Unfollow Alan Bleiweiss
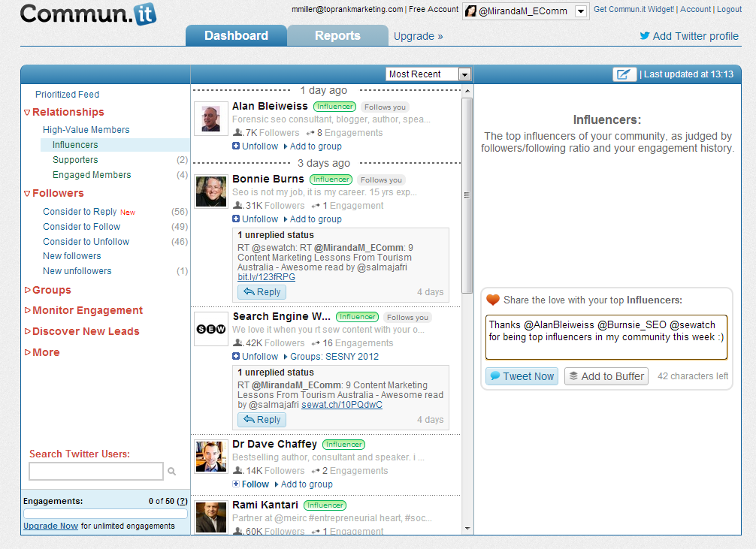Viewport: 756px width, 549px height. (256, 146)
